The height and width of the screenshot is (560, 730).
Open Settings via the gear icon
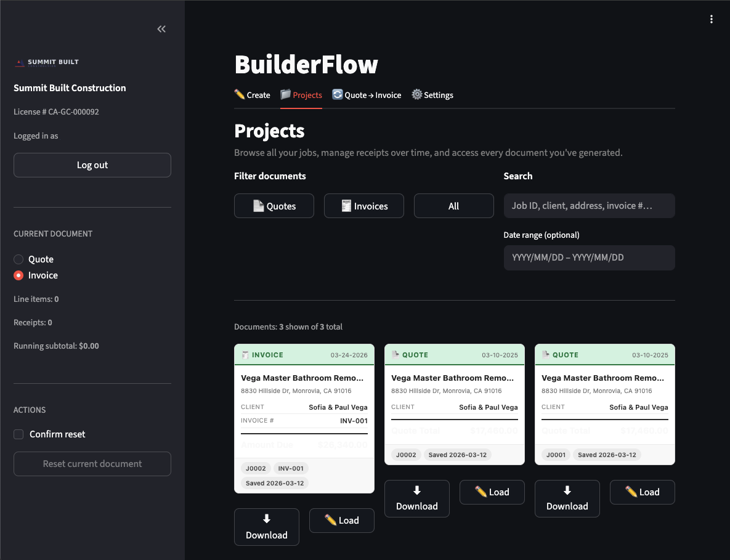click(417, 94)
